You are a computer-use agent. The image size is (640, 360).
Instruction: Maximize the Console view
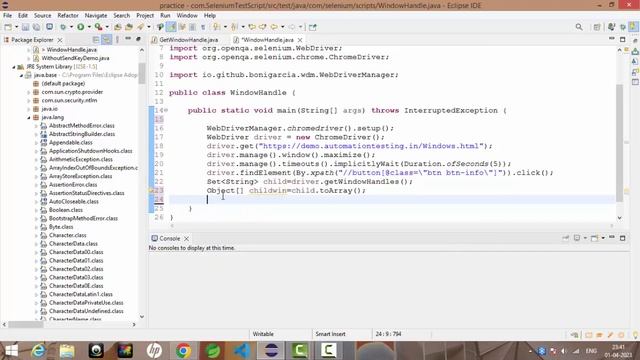click(x=622, y=238)
